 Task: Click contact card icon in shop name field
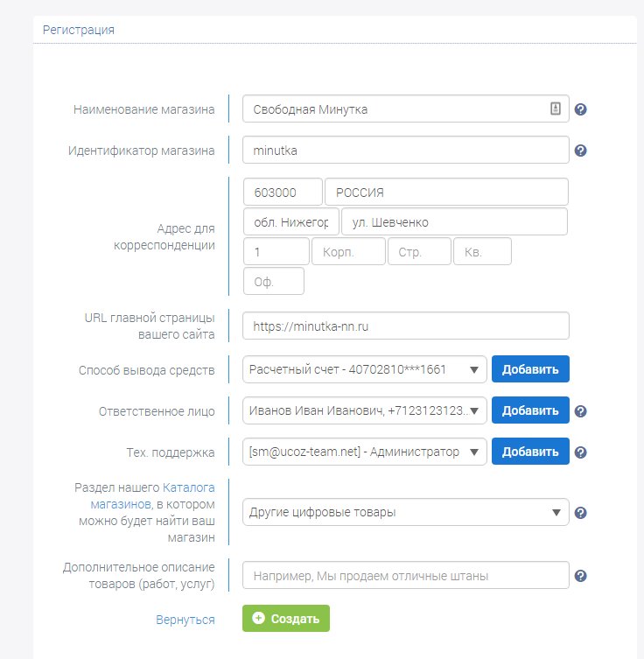coord(555,109)
